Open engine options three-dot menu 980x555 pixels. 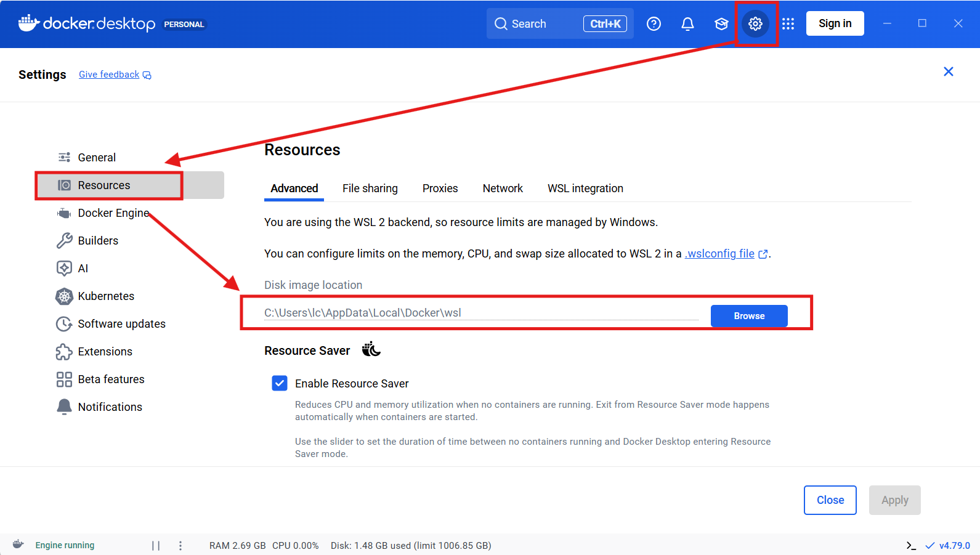(180, 545)
